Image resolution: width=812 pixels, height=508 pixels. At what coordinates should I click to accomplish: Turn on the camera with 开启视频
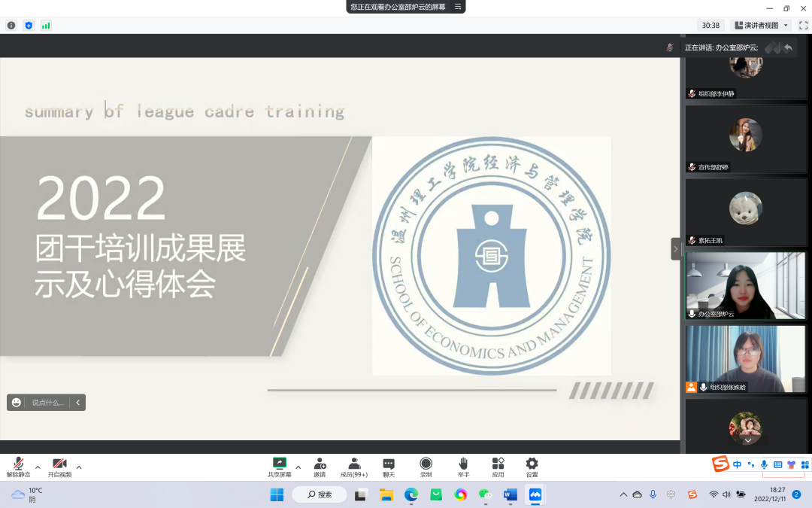click(x=59, y=467)
